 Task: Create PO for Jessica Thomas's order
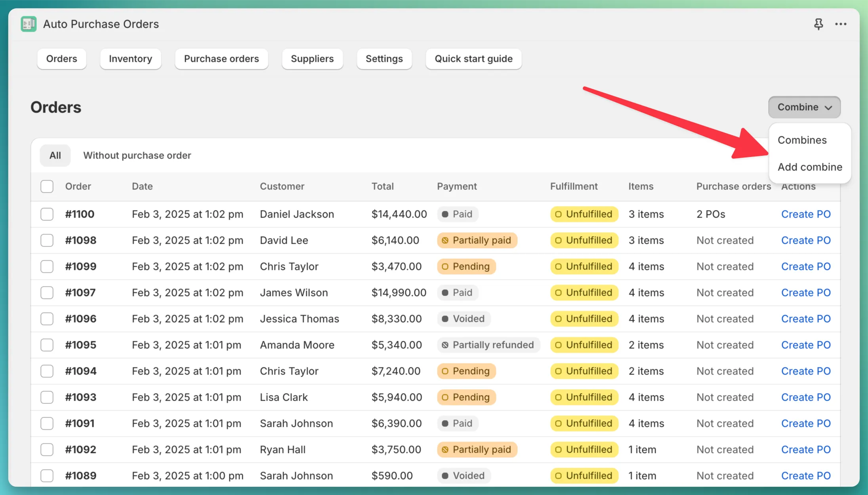point(806,319)
